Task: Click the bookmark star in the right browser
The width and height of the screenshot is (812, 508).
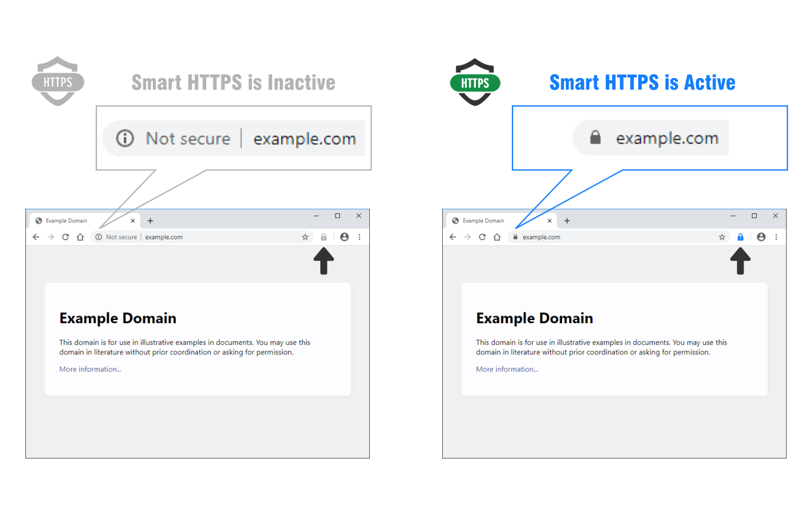Action: (722, 237)
